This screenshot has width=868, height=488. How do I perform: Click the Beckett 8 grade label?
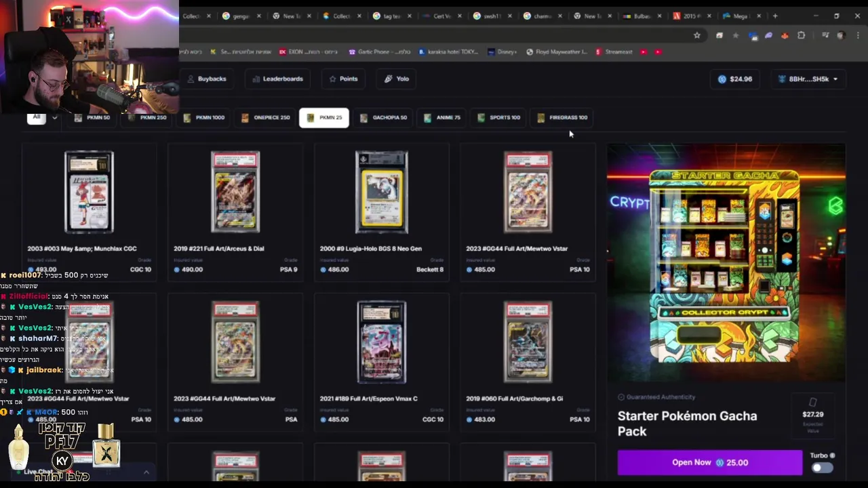pos(430,269)
